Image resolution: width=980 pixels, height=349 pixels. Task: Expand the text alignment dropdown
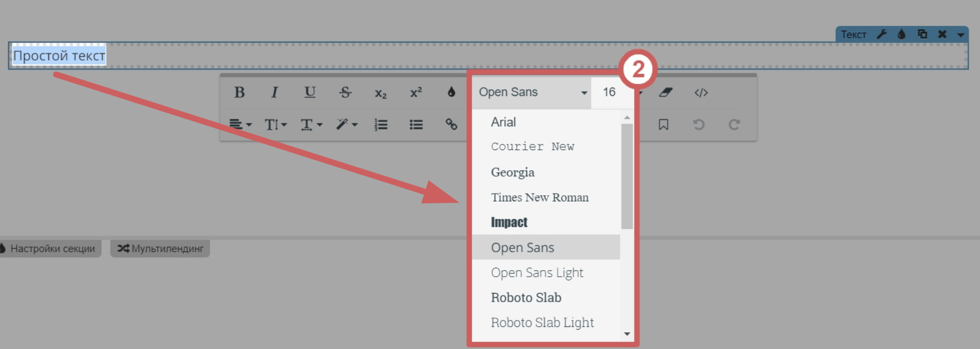(240, 125)
